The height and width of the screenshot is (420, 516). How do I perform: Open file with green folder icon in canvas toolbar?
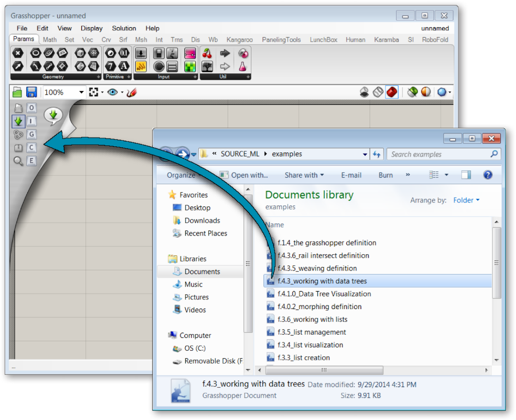click(17, 92)
